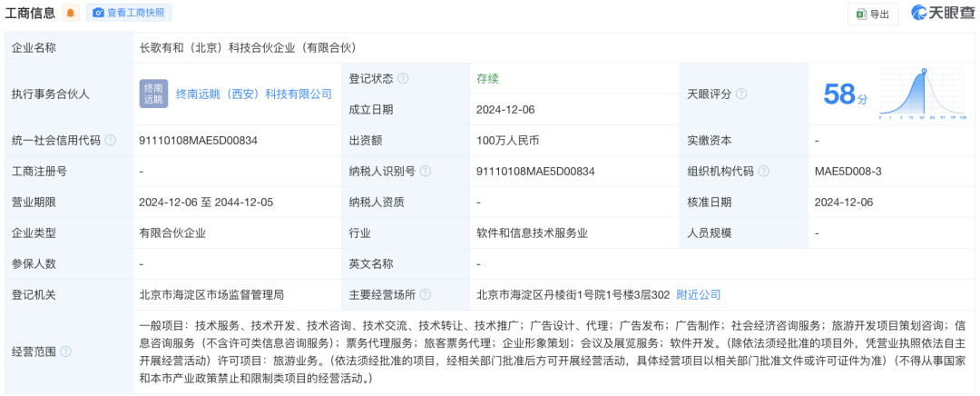Click the organization code MAE5D008-3
This screenshot has width=980, height=396.
point(848,172)
